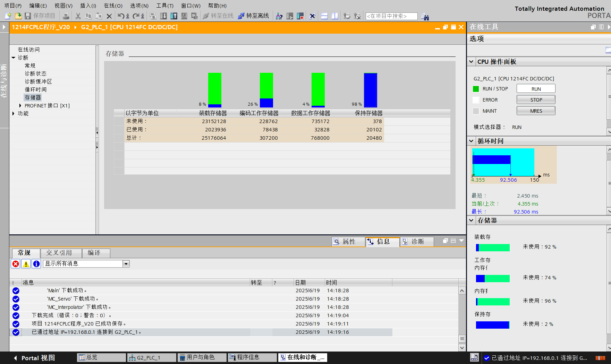
Task: Toggle warning messages filter icon
Action: [x=26, y=264]
